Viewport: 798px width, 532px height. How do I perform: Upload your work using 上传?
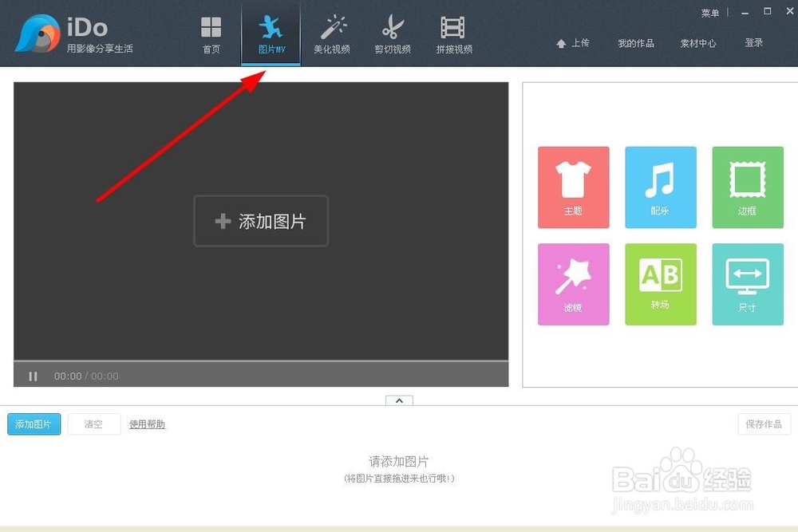coord(573,43)
